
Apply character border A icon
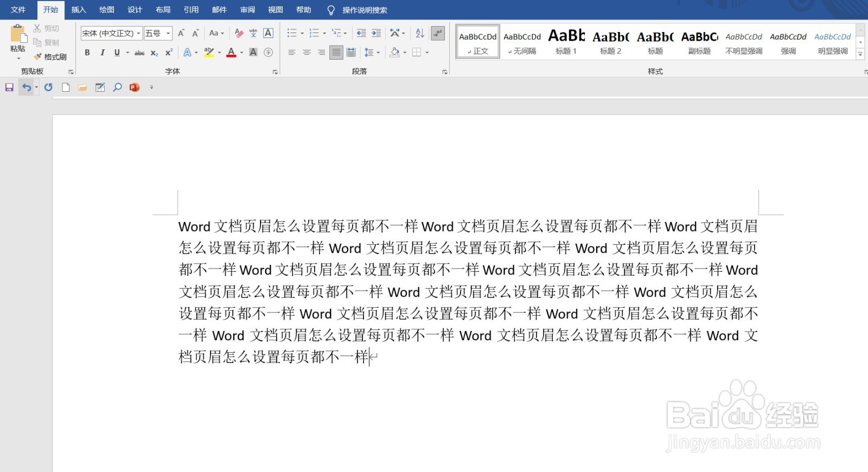click(268, 33)
